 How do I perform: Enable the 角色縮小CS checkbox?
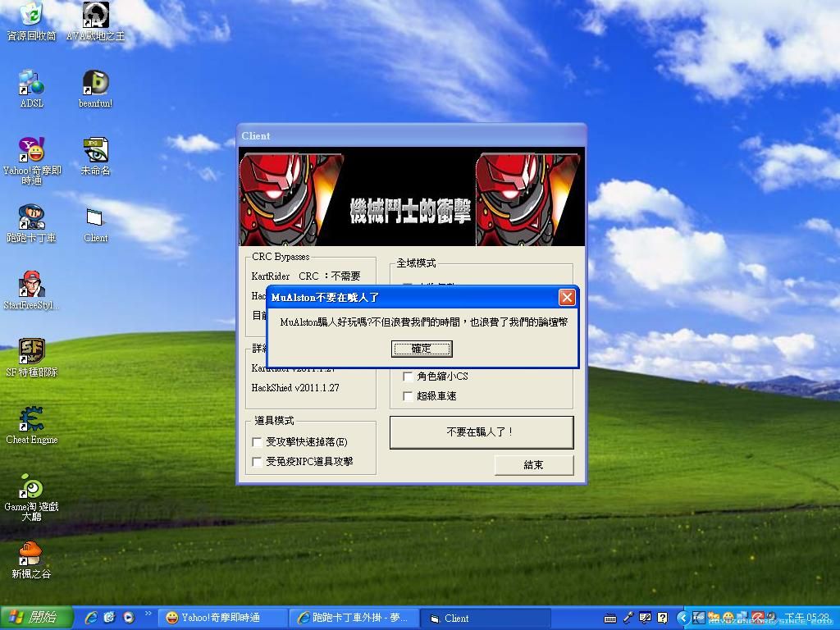(x=408, y=377)
